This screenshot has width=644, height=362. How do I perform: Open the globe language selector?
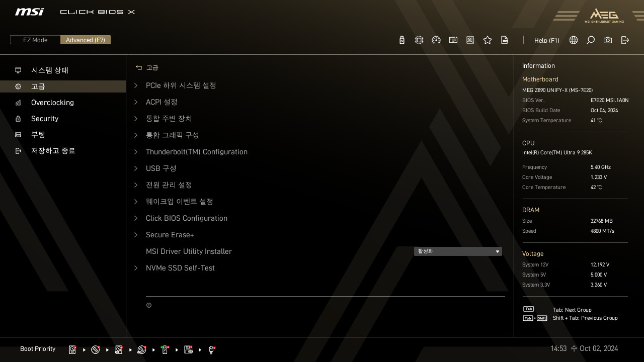click(573, 40)
